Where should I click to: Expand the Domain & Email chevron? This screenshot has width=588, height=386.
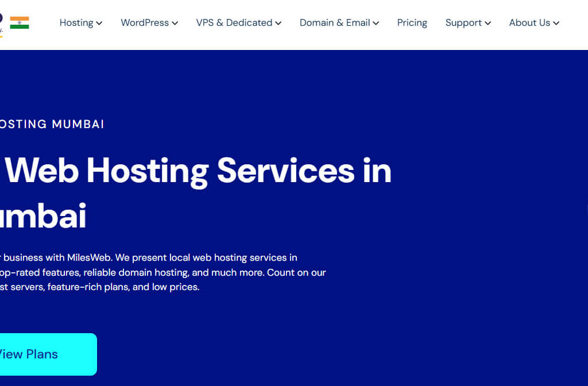pyautogui.click(x=376, y=23)
